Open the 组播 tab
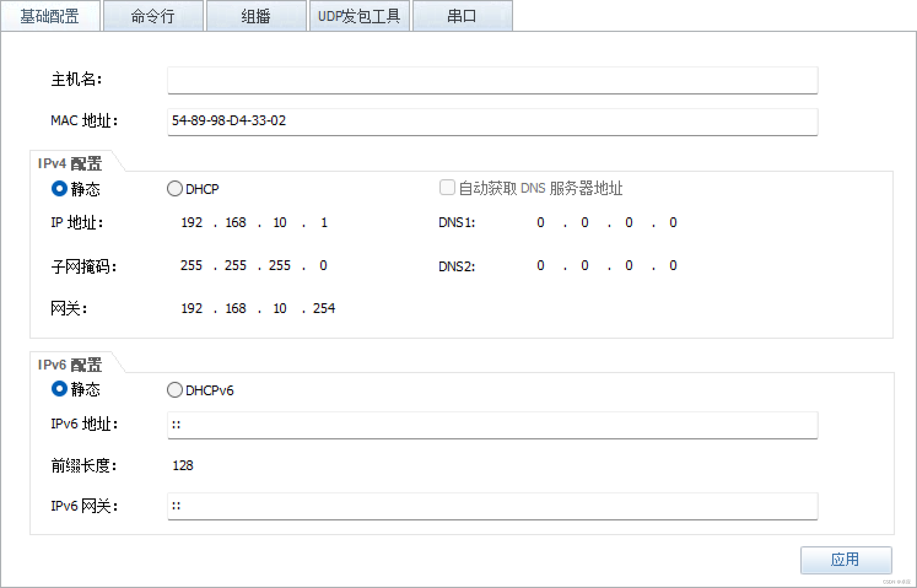Viewport: 917px width, 588px height. 256,16
